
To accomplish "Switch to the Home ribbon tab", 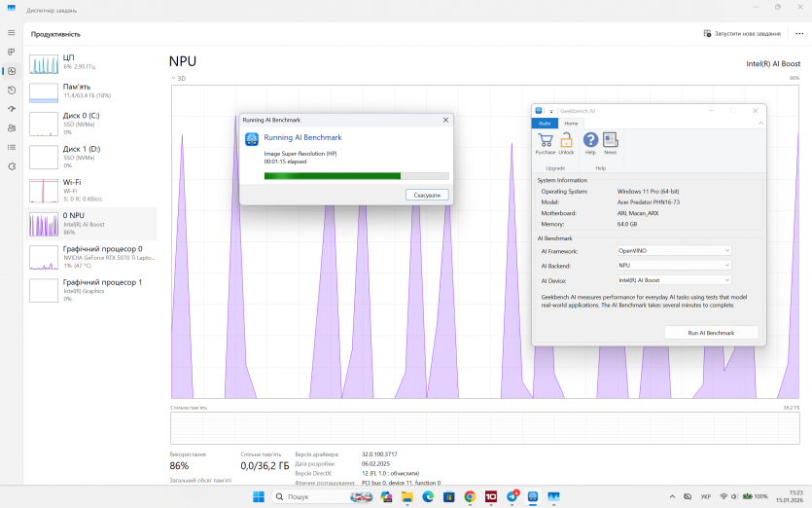I will pyautogui.click(x=571, y=124).
